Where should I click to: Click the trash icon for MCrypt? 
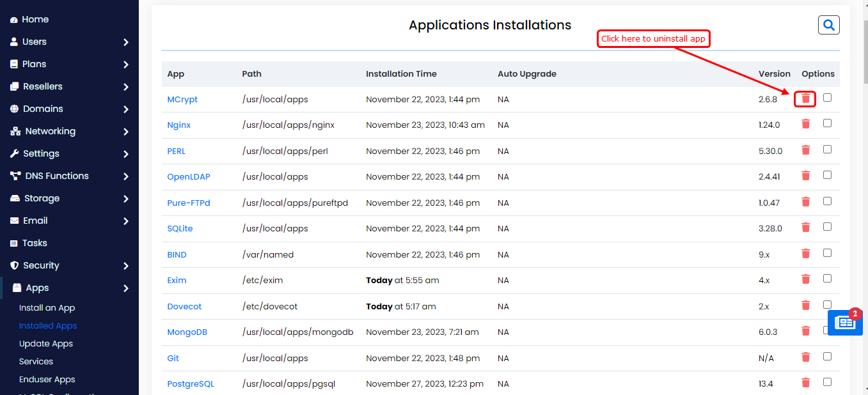tap(805, 98)
